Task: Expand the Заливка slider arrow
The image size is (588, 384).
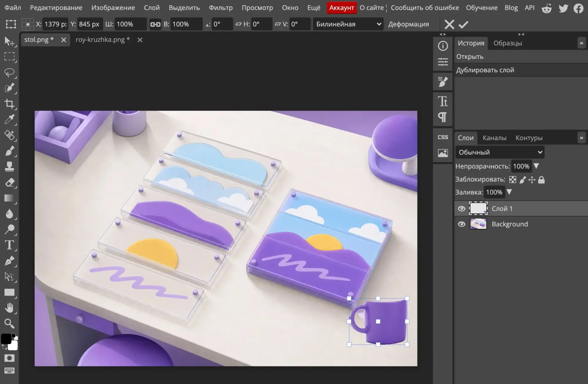Action: coord(509,192)
